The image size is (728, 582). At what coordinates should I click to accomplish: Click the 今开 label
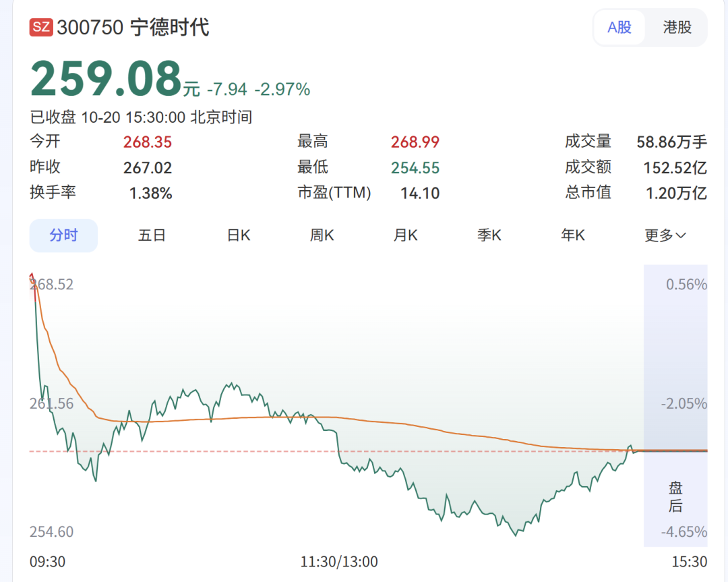coord(45,141)
